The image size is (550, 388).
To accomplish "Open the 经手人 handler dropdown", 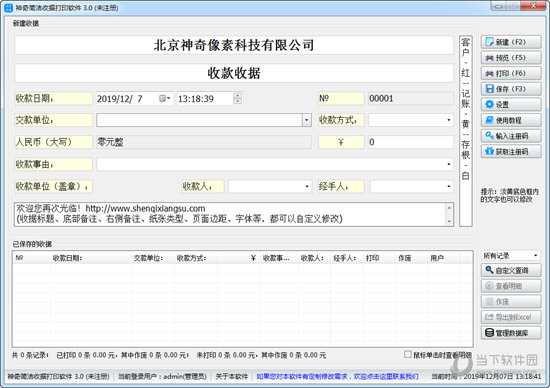I will (x=449, y=186).
